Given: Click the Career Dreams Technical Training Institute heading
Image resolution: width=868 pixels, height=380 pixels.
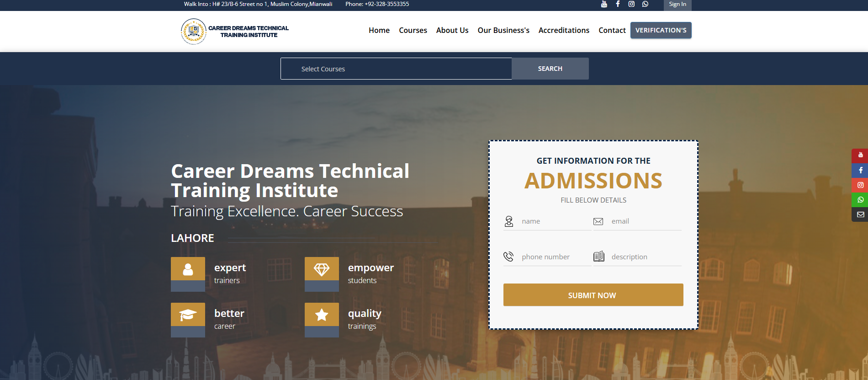Looking at the screenshot, I should [290, 181].
